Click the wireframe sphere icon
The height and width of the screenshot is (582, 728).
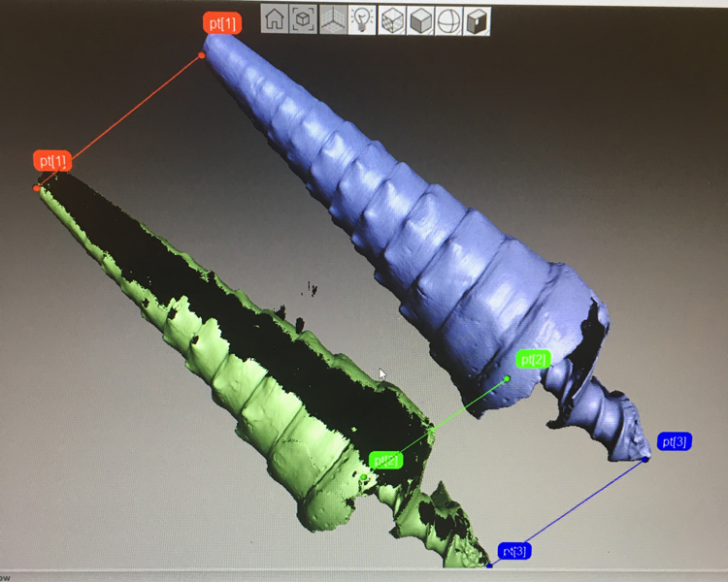tap(449, 19)
